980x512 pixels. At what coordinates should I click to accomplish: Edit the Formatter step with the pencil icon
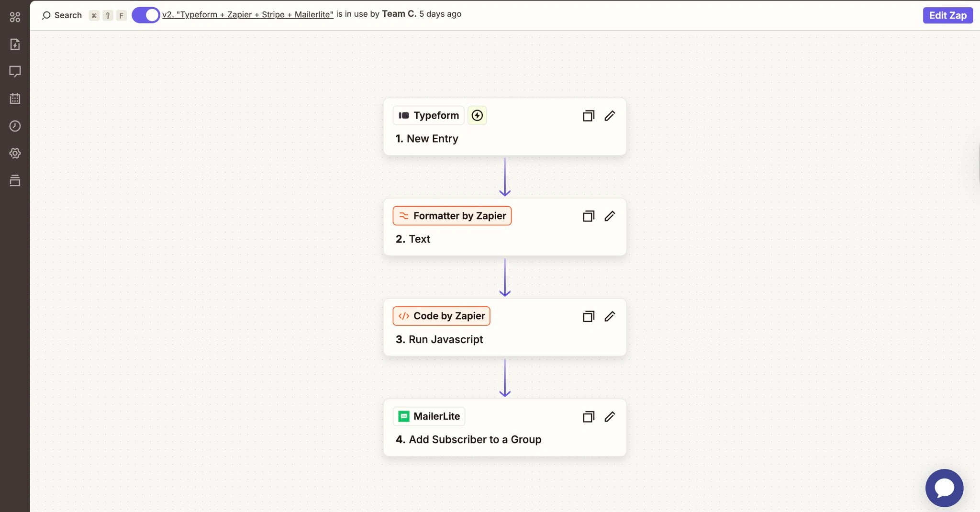click(x=610, y=216)
